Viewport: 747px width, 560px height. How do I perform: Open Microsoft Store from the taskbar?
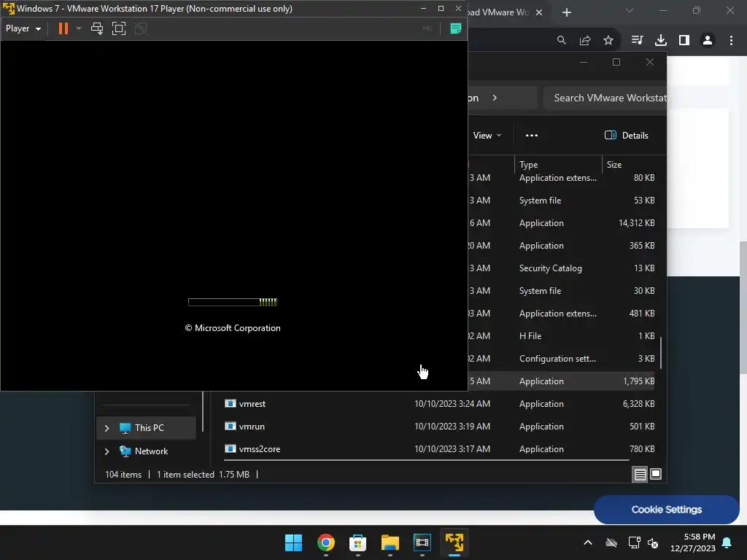coord(357,542)
